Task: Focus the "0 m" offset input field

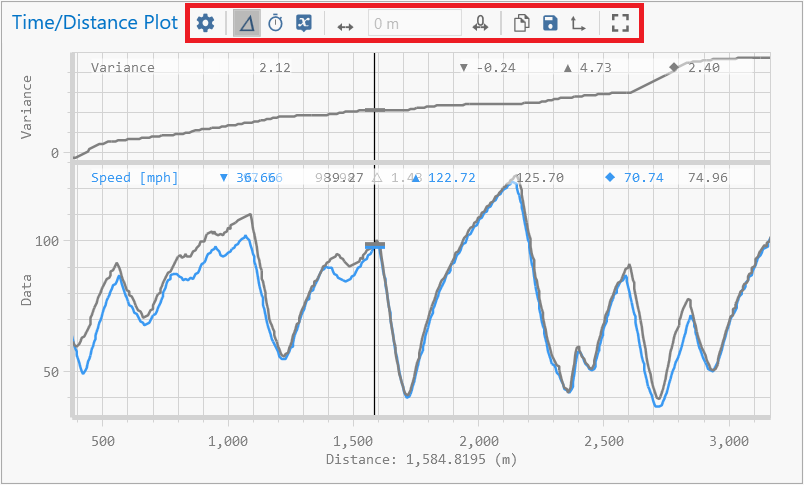Action: pos(414,23)
